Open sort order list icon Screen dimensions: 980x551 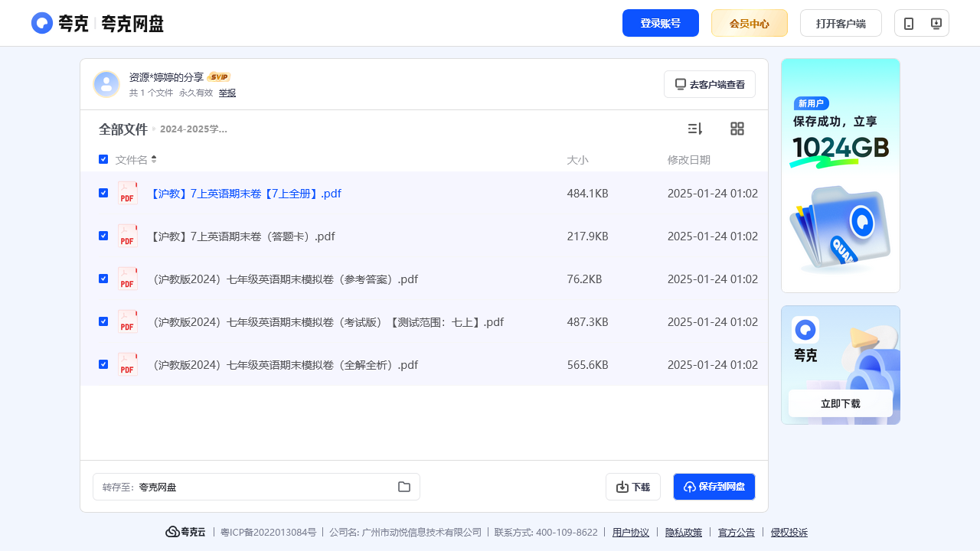point(695,129)
